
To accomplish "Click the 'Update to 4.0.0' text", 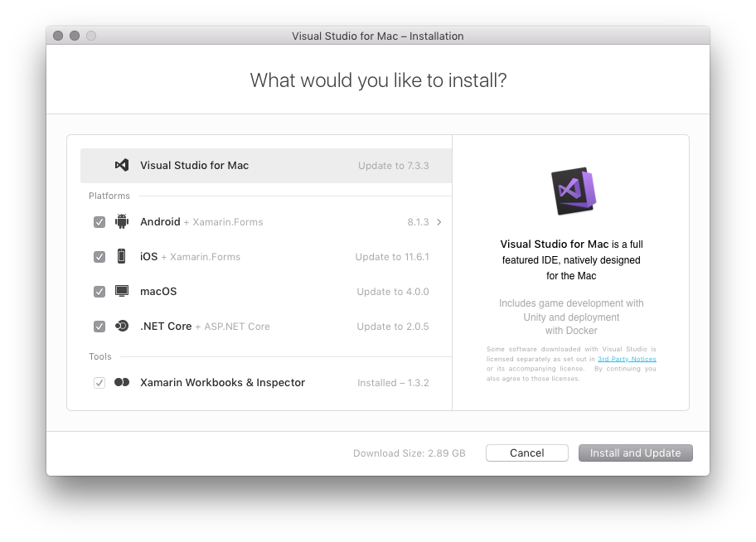I will tap(393, 291).
